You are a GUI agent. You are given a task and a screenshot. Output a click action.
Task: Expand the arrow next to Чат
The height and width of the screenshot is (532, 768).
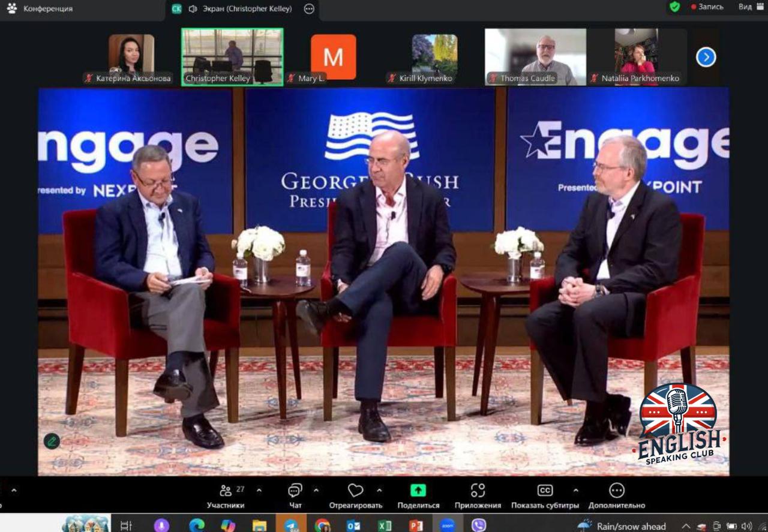(316, 490)
